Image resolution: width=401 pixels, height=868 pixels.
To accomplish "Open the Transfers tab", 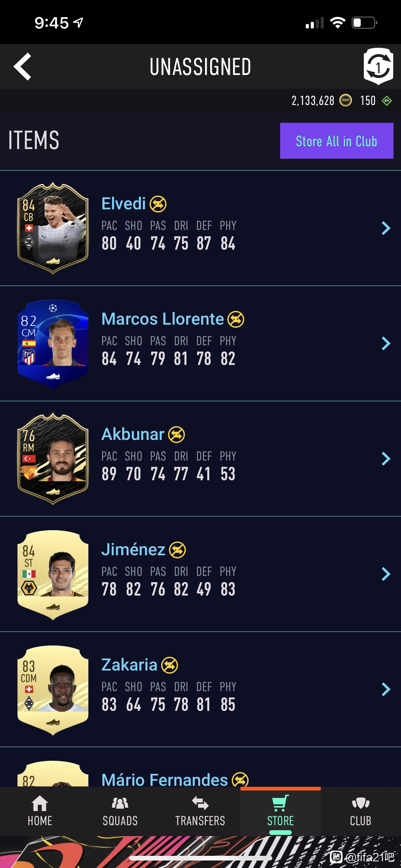I will [x=200, y=811].
